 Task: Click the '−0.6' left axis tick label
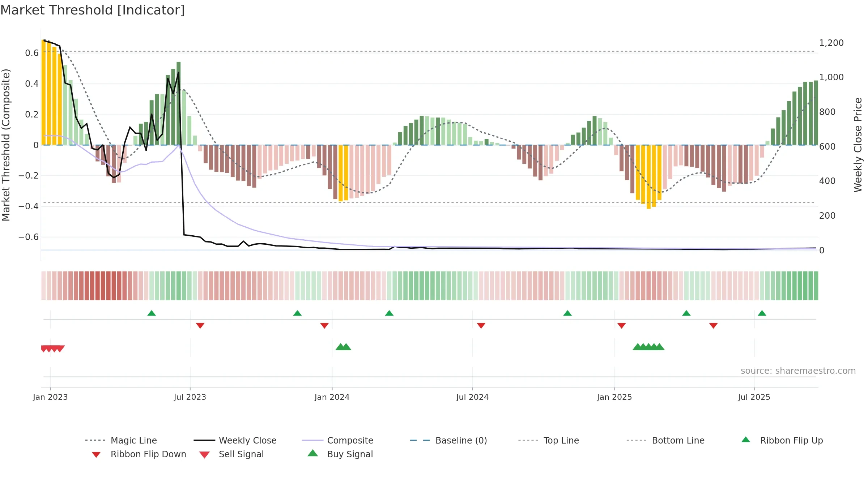click(x=29, y=237)
